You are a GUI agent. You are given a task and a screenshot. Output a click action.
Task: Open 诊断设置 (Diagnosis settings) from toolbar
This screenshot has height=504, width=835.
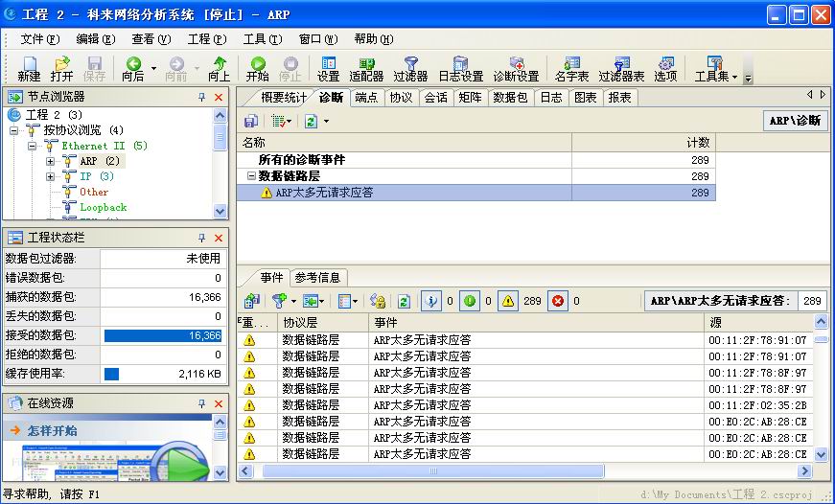(516, 68)
